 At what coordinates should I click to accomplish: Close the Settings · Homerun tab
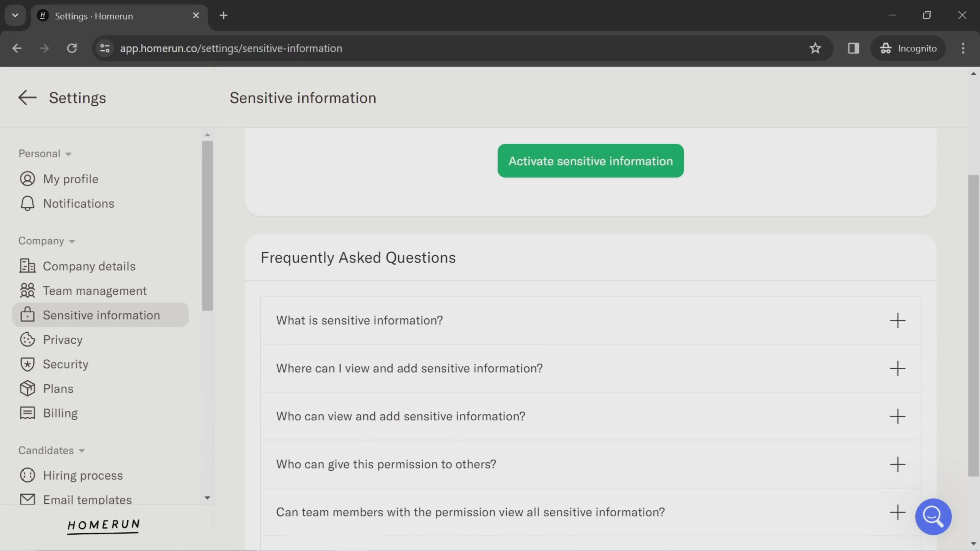click(x=196, y=16)
